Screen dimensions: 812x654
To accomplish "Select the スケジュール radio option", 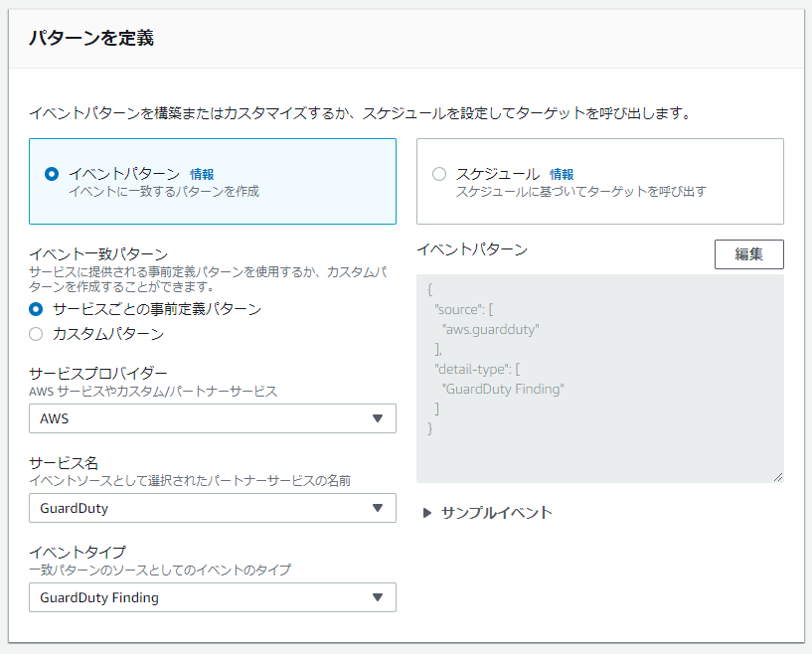I will pos(439,174).
